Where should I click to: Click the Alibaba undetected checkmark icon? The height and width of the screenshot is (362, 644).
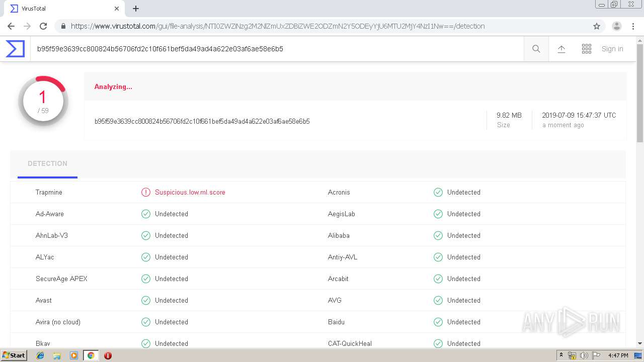coord(438,235)
